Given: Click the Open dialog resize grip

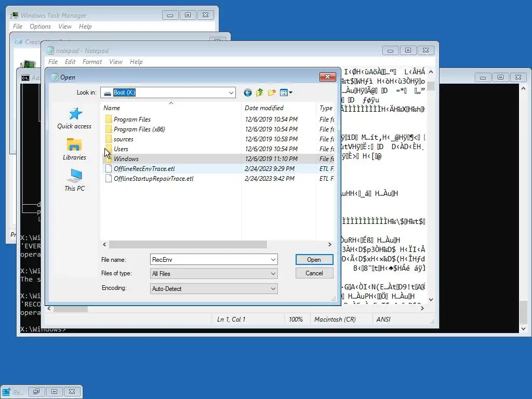Looking at the screenshot, I should (334, 299).
